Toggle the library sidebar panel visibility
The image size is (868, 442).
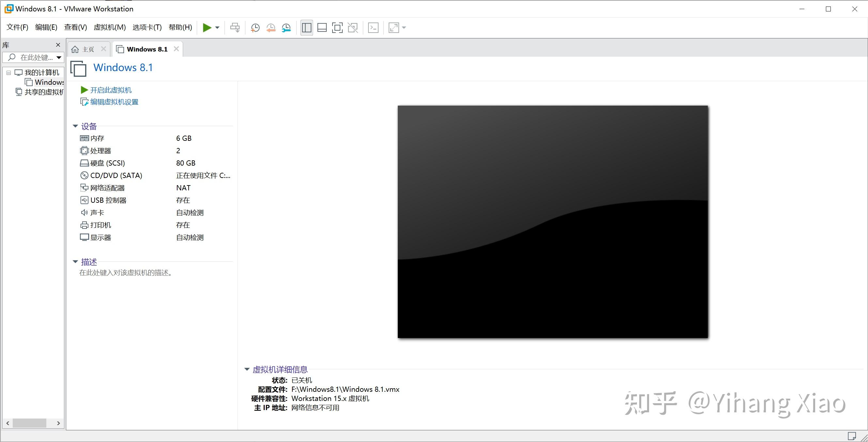[x=306, y=27]
